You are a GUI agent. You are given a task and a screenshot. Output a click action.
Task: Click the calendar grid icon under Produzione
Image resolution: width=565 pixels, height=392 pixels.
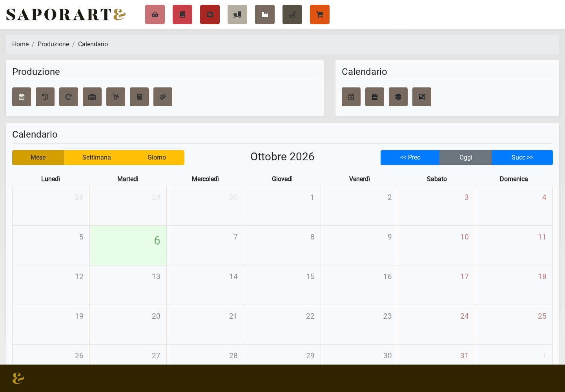(22, 97)
